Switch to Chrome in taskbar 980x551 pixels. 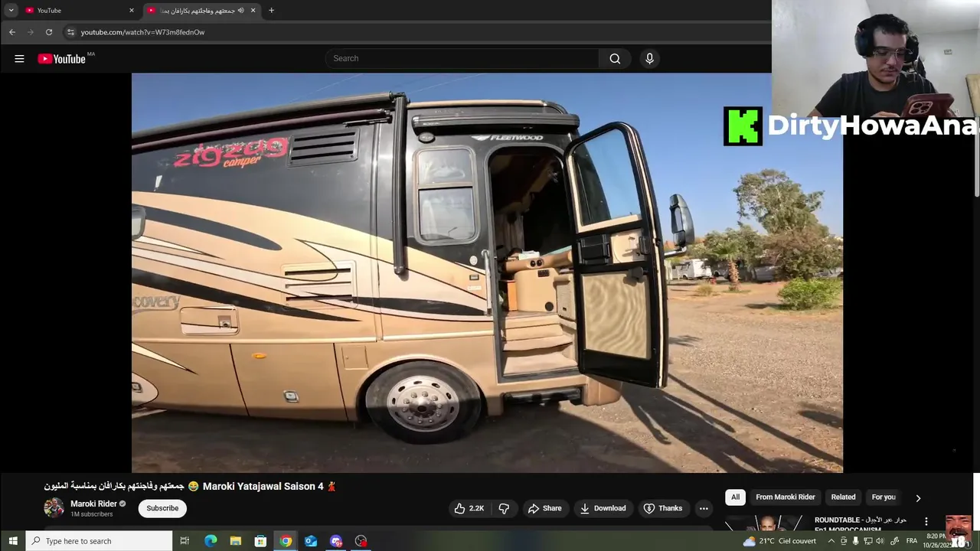[x=286, y=541]
